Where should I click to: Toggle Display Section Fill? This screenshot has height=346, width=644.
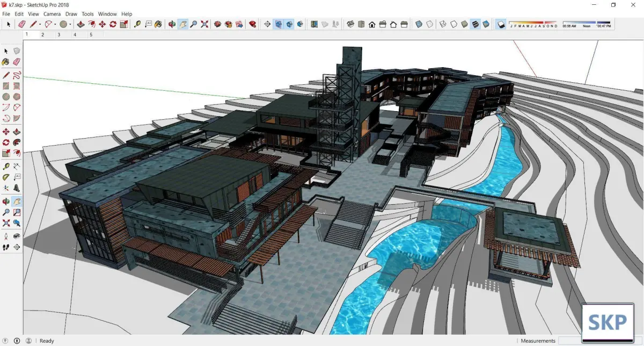[x=299, y=24]
